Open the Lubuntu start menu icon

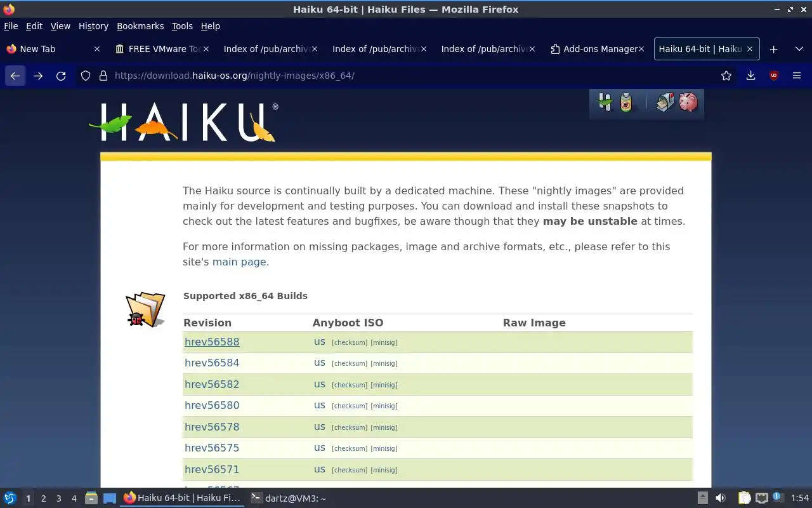tap(10, 498)
